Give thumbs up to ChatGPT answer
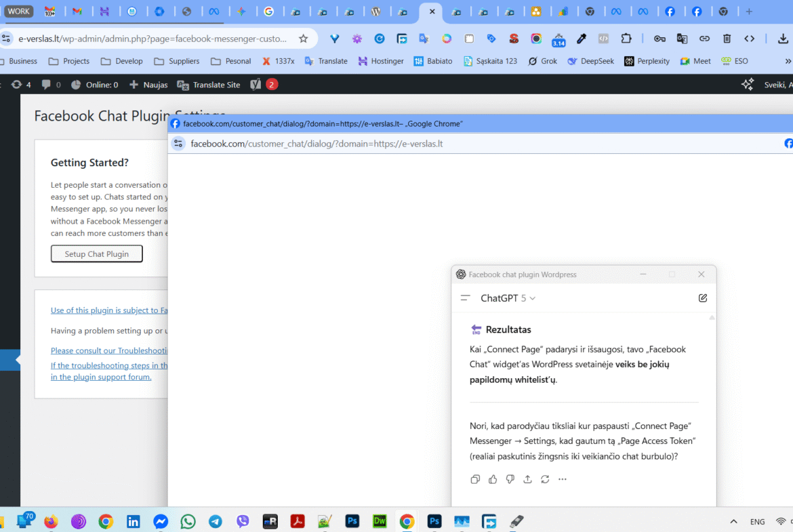This screenshot has width=793, height=532. coord(493,479)
